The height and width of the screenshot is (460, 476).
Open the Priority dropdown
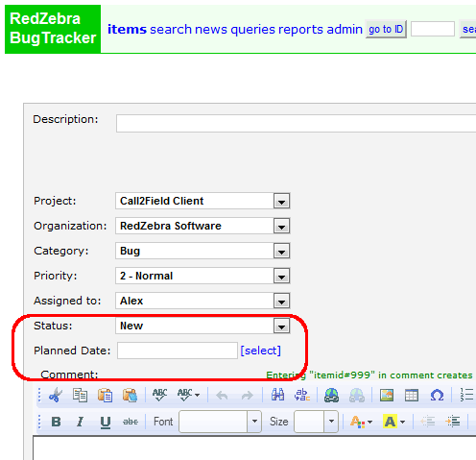[202, 276]
